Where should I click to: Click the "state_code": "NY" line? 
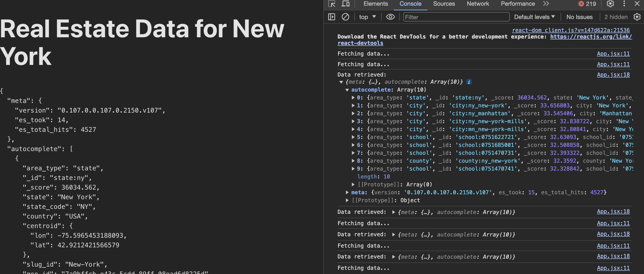[x=59, y=207]
